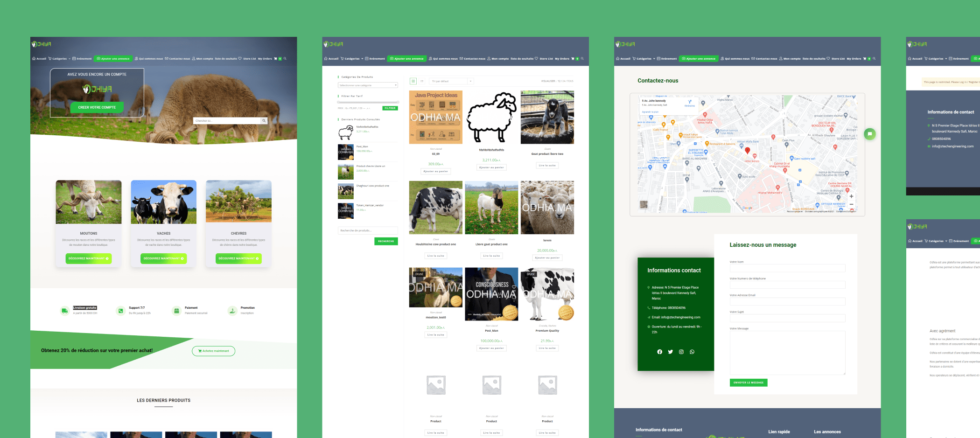Click the Odhiya logo on home page header
980x438 pixels.
pos(41,44)
